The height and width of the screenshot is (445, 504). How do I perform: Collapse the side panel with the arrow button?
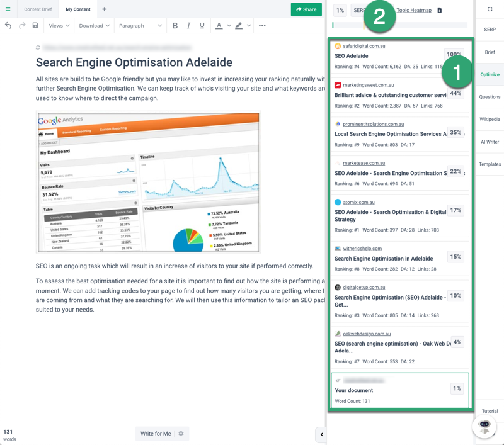[x=321, y=434]
